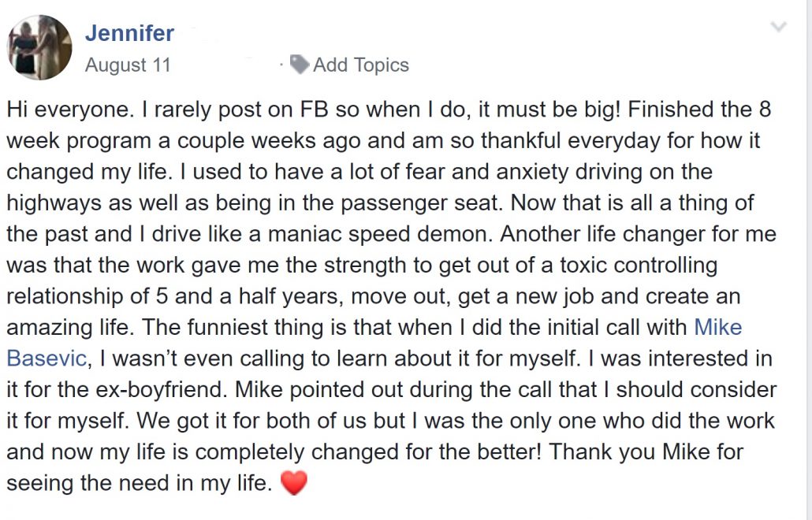Open the Jennifer profile name link

129,33
